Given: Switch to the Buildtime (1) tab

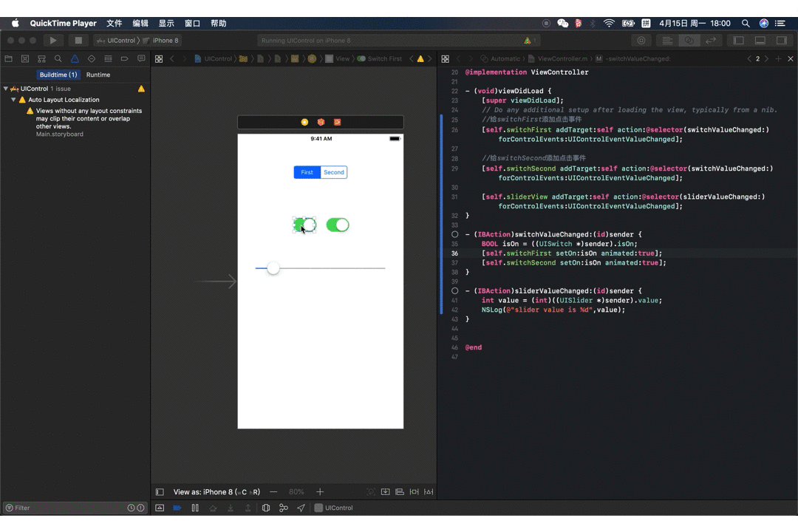Looking at the screenshot, I should point(58,75).
